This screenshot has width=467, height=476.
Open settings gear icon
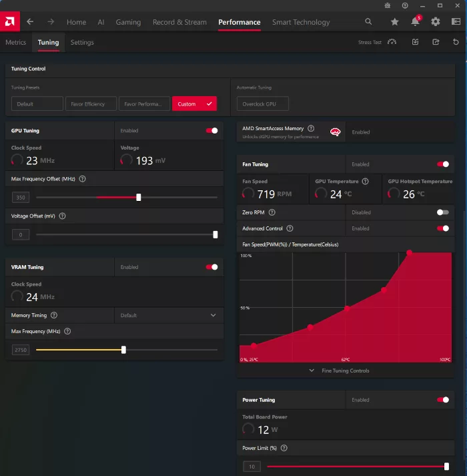[x=436, y=21]
